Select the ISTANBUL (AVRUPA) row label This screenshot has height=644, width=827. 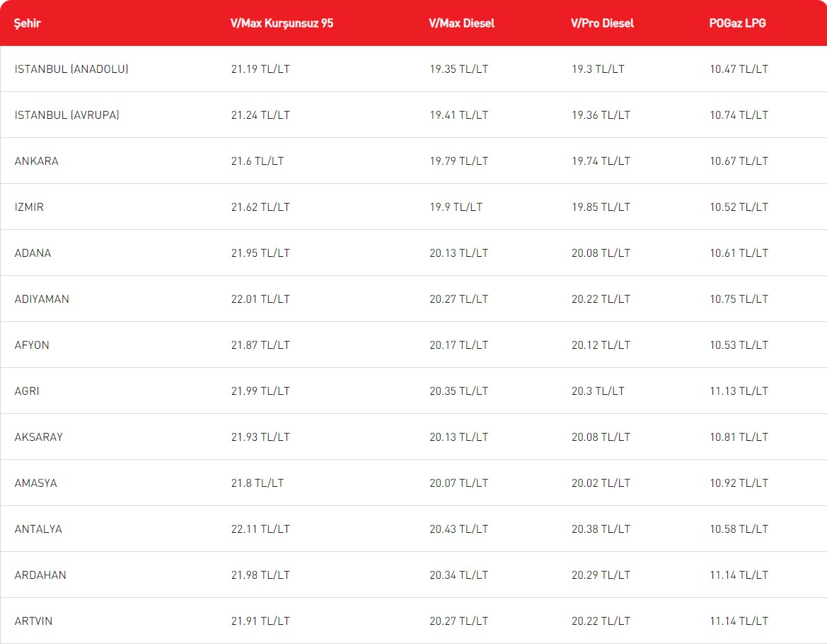tap(67, 115)
